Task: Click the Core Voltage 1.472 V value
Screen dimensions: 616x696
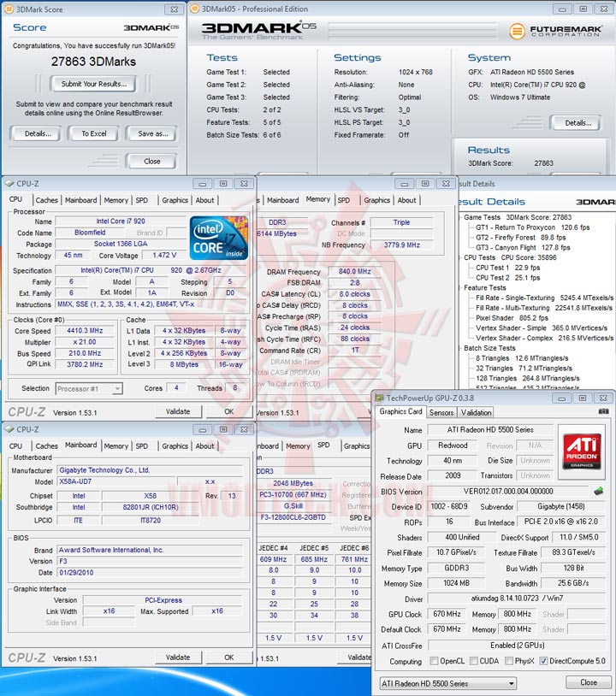Action: [x=164, y=256]
